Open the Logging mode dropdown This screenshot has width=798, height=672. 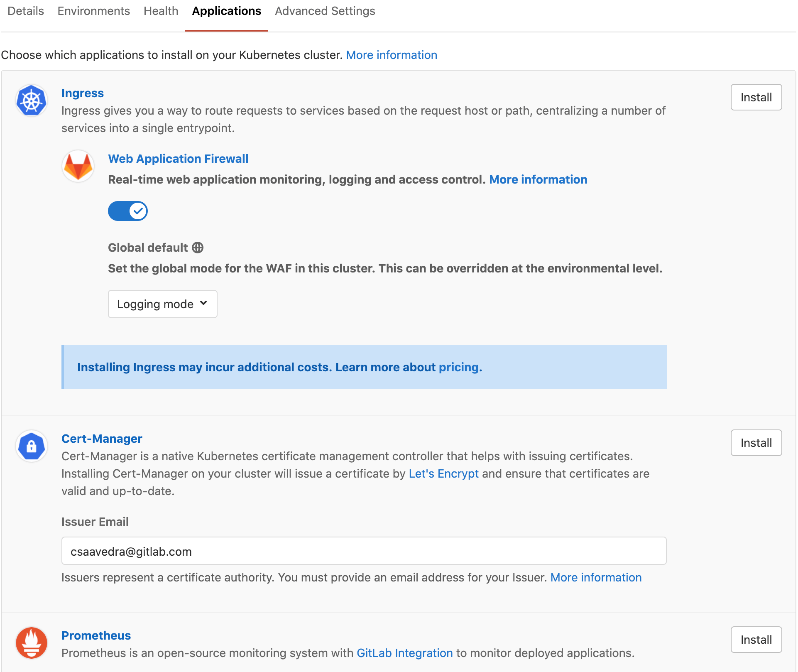pos(162,304)
